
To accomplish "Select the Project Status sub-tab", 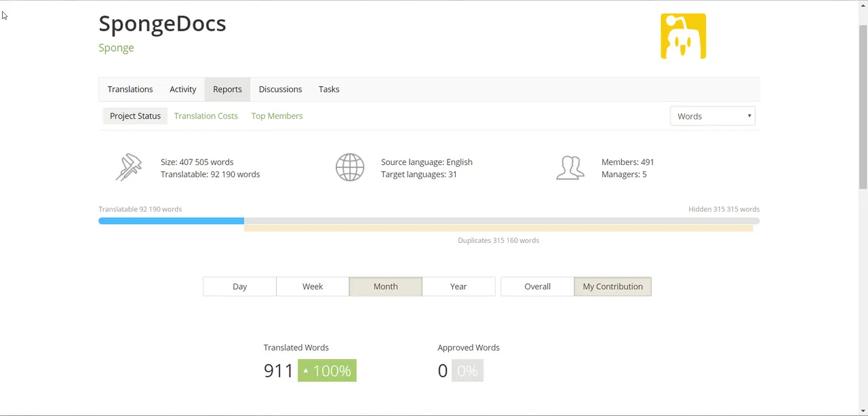I will (x=135, y=116).
